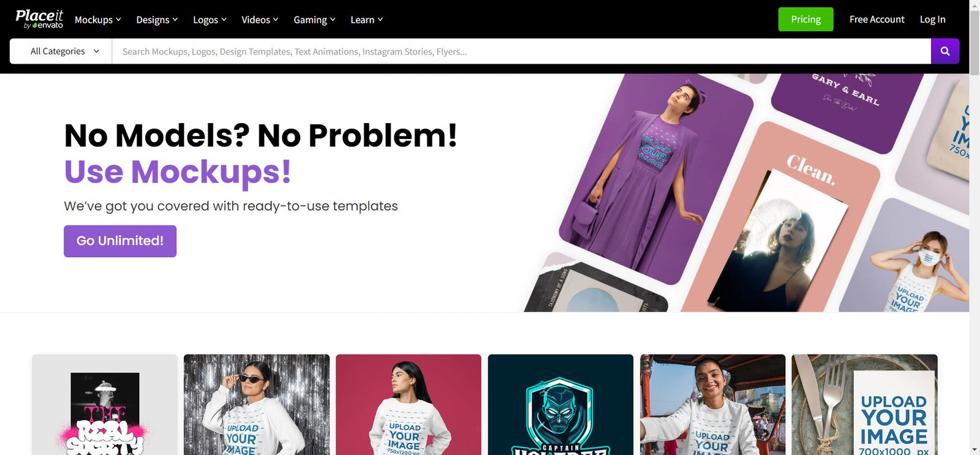980x455 pixels.
Task: Click the Go Unlimited! button
Action: tap(120, 241)
